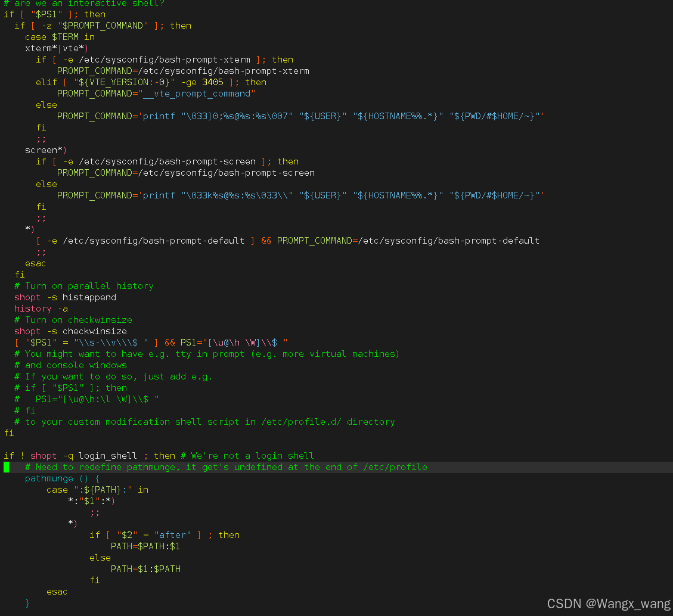This screenshot has width=673, height=616.
Task: Click the line 'PROMPT_COMMAND=/etc/sysconfig/bash-prompt-screen'
Action: coord(186,173)
